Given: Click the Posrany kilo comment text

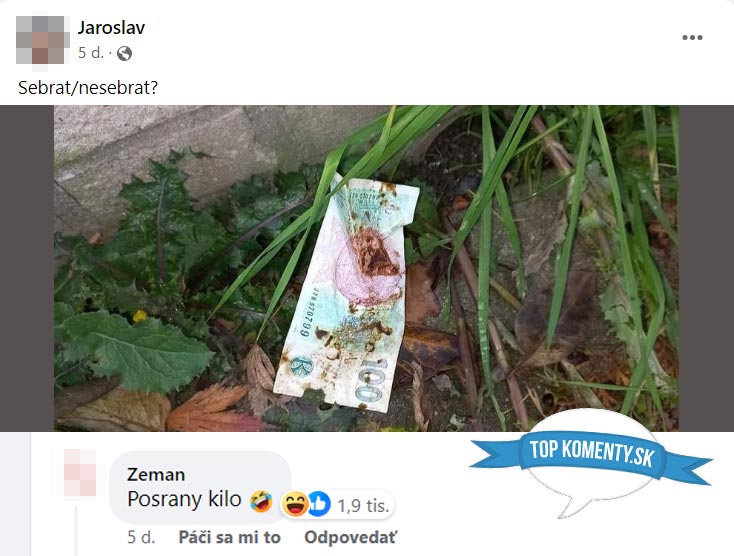Looking at the screenshot, I should [184, 499].
